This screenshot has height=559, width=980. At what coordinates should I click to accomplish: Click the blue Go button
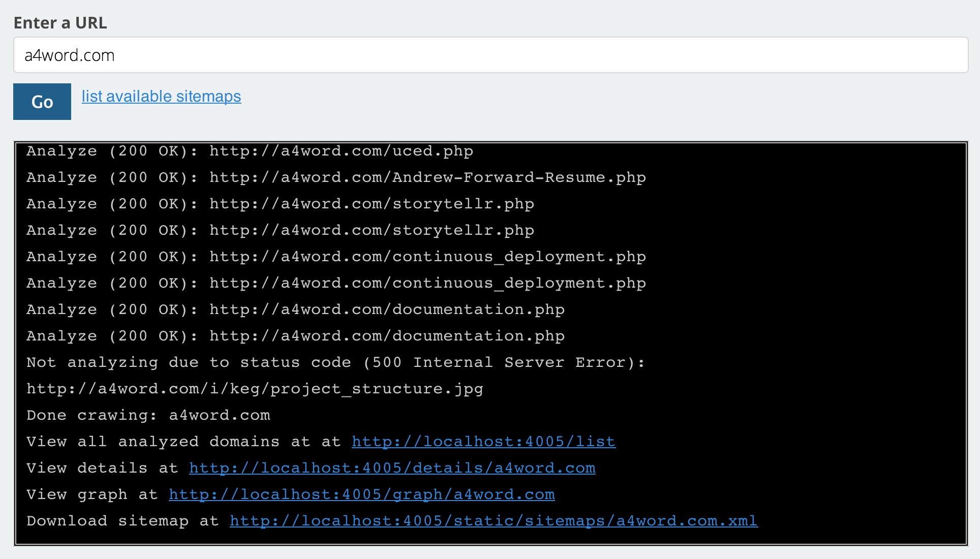(42, 102)
